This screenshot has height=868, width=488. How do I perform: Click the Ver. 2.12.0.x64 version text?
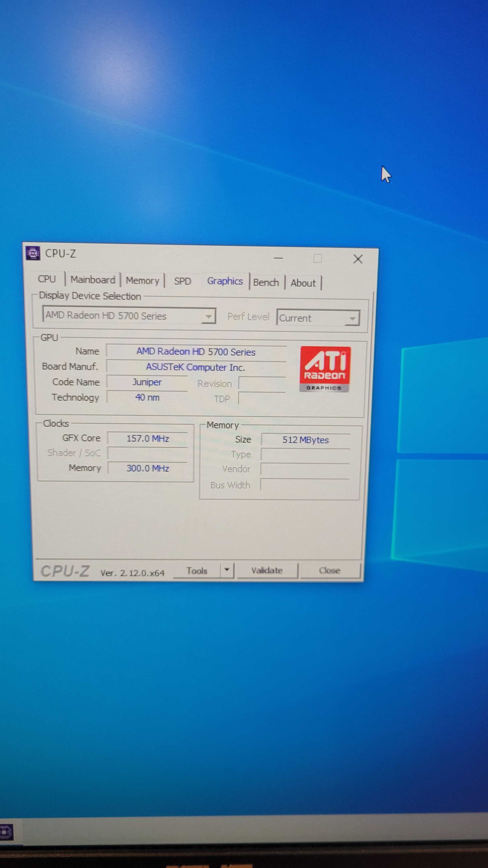coord(133,573)
